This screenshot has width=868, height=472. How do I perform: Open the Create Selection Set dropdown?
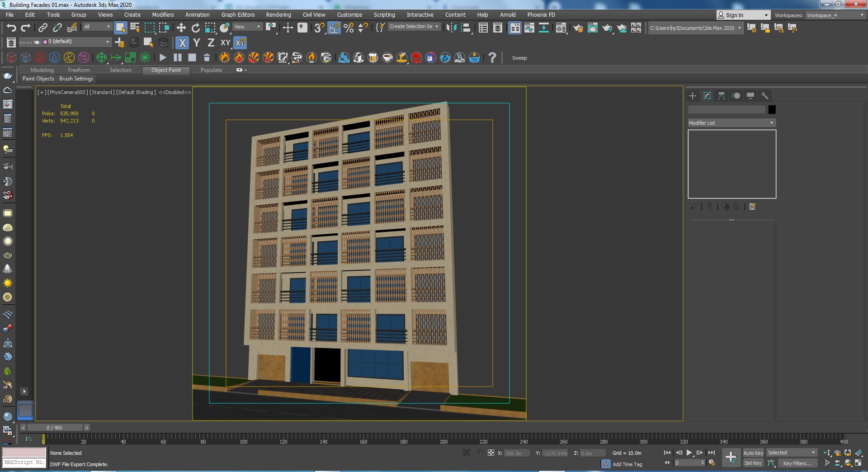coord(414,27)
